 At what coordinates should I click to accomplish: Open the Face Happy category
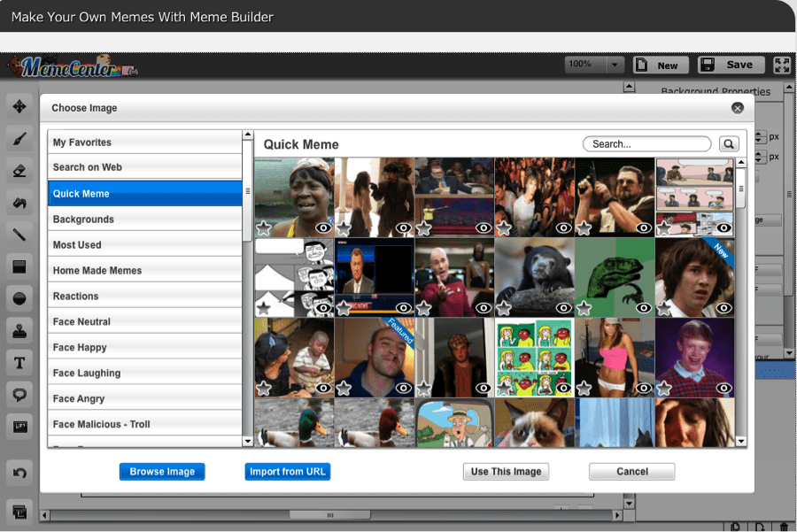click(145, 347)
